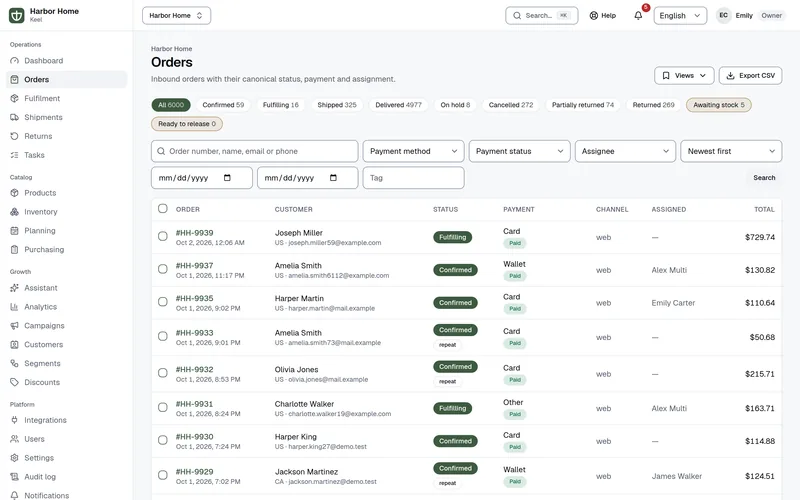Click the Segments icon in sidebar
This screenshot has height=500, width=800.
pyautogui.click(x=14, y=363)
